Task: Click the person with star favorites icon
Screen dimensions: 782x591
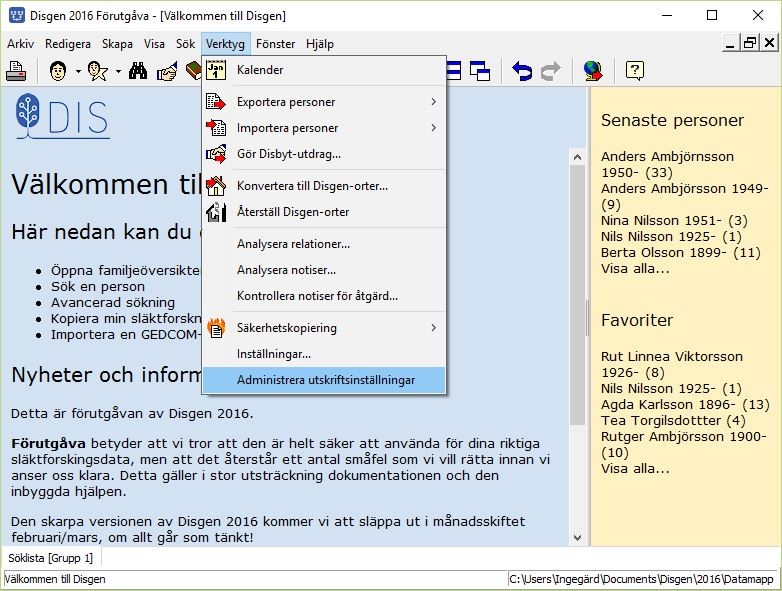Action: tap(98, 71)
